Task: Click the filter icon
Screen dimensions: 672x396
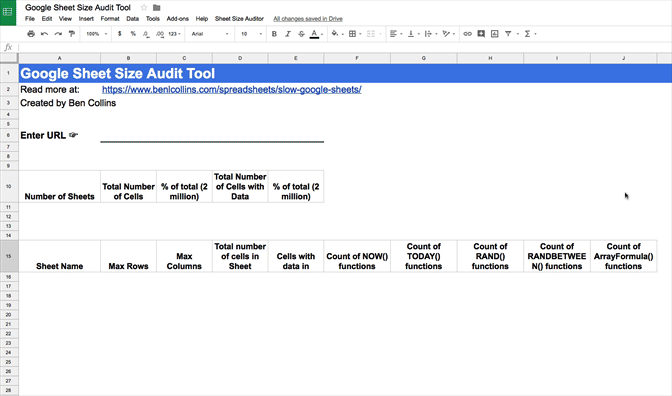Action: click(508, 34)
